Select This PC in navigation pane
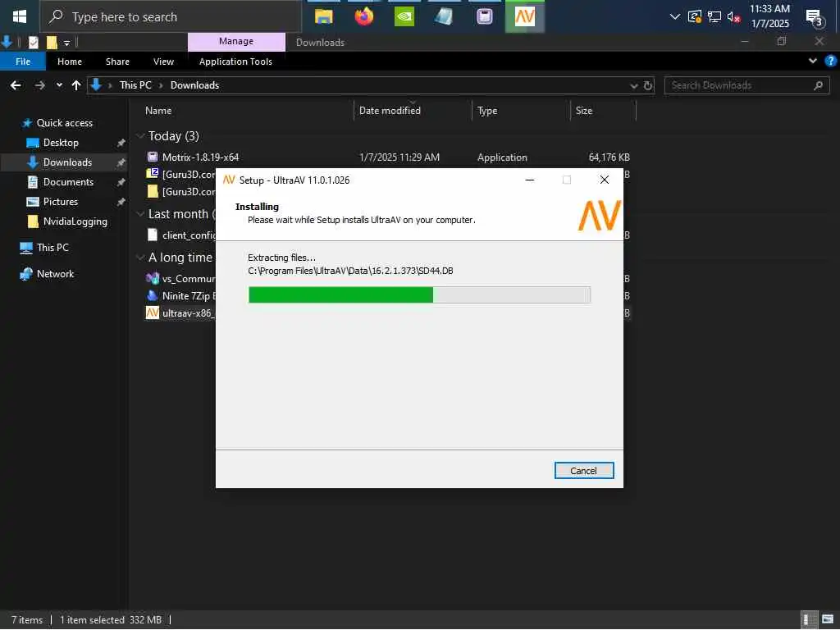Viewport: 840px width, 630px height. click(52, 248)
